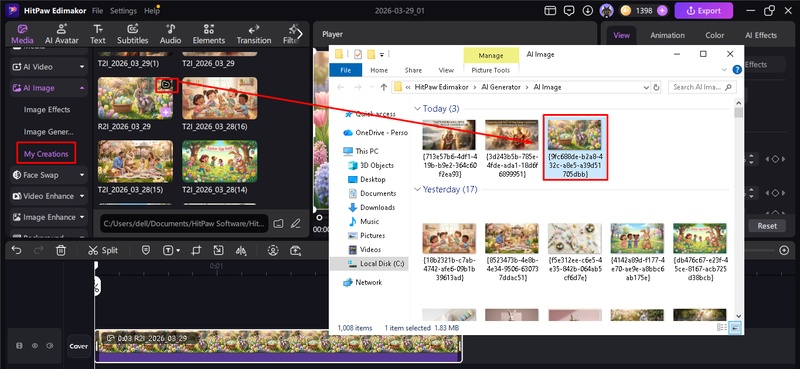
Task: Open the Media tab in Edimakor
Action: 22,34
